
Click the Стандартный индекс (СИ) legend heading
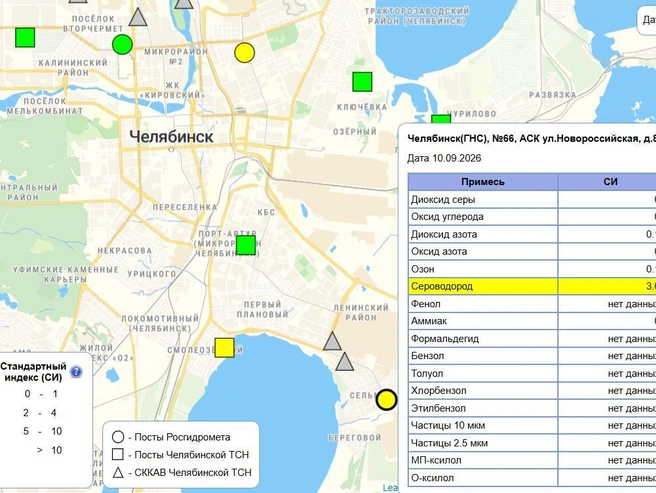coord(33,372)
